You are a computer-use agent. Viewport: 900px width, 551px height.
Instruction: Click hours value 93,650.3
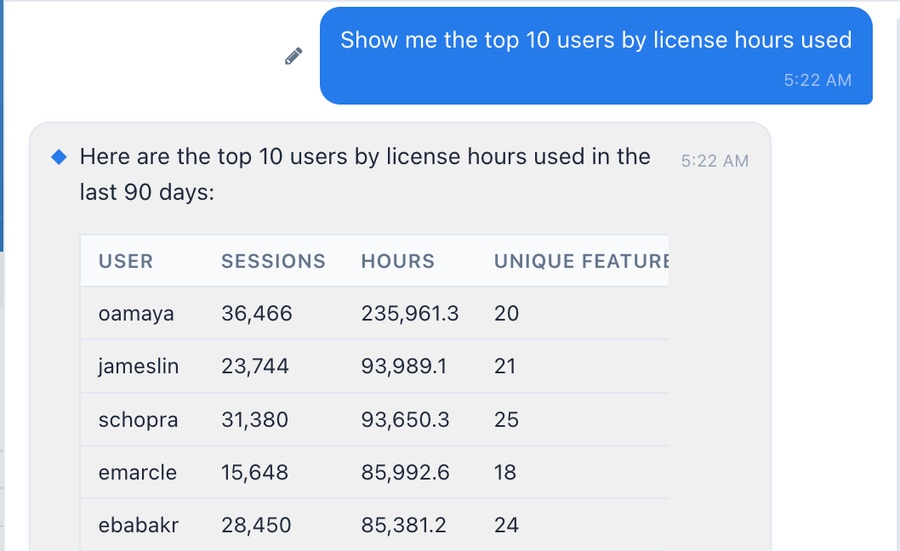click(405, 420)
